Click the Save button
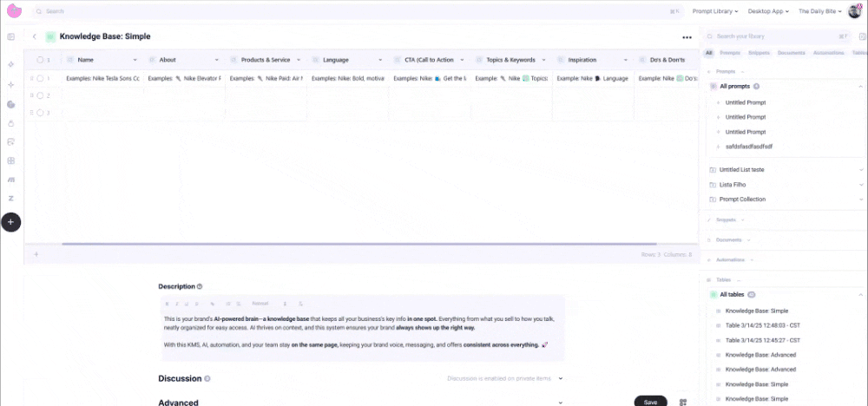This screenshot has height=406, width=868. click(x=651, y=402)
